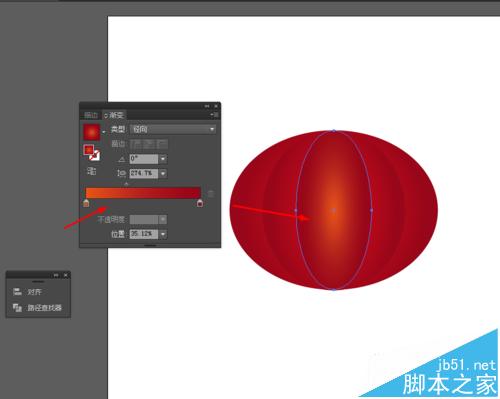This screenshot has height=399, width=500.
Task: Close the docked Align/Pathfinder panel
Action: tap(66, 275)
